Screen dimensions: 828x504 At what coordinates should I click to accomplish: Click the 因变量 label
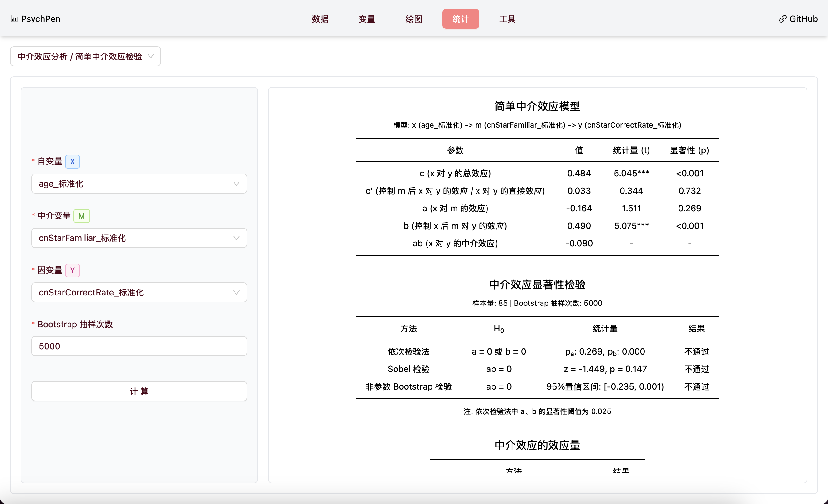[x=50, y=270]
